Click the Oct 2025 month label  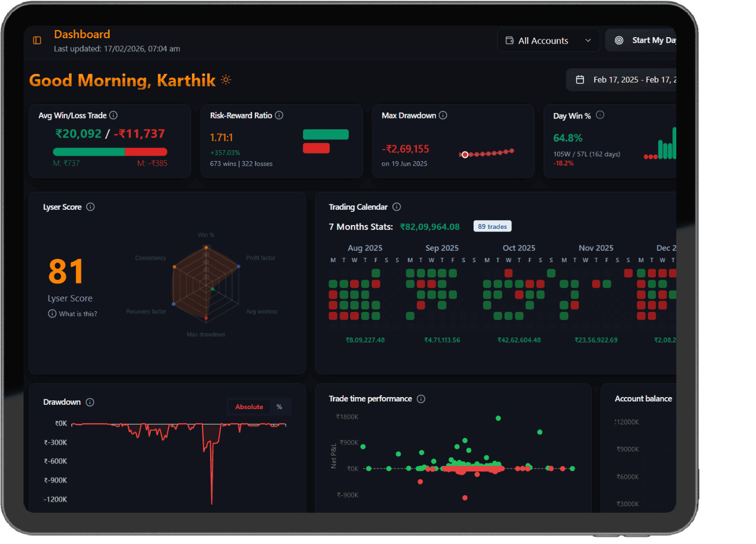[519, 248]
